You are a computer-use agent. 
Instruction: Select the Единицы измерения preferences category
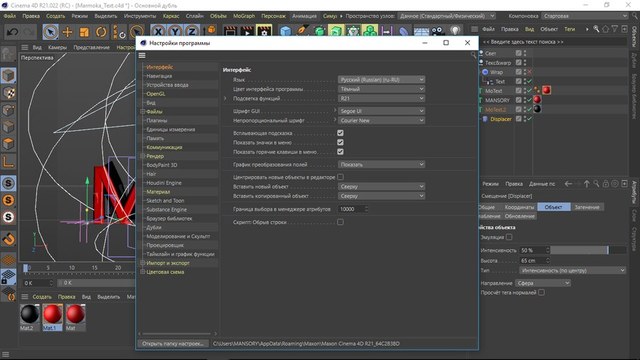(171, 129)
